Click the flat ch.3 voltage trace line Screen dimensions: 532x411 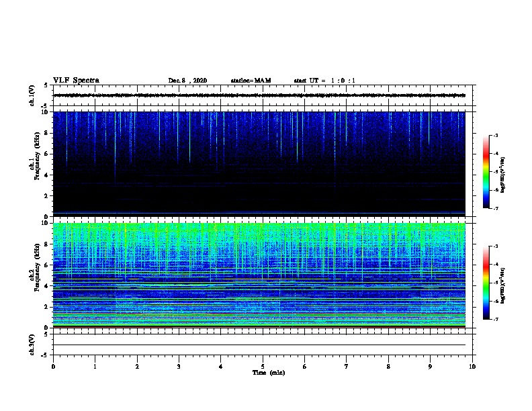tap(259, 345)
